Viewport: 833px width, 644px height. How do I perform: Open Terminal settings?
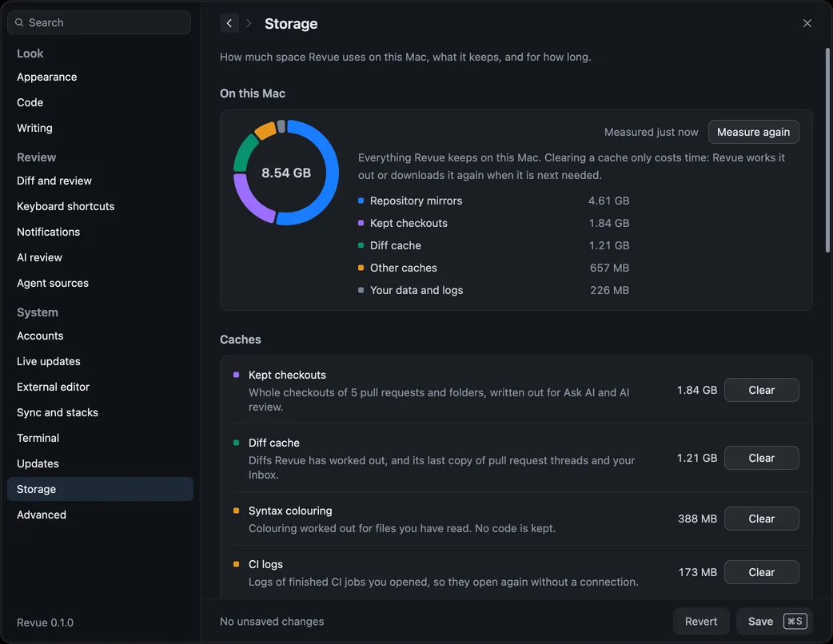[x=100, y=438]
